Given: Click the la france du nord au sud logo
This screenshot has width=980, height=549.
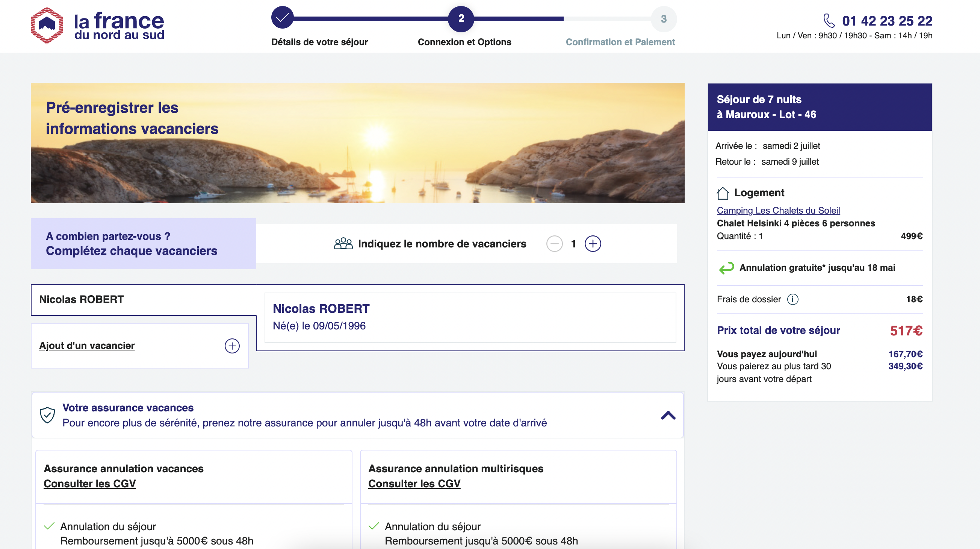Looking at the screenshot, I should (x=97, y=26).
